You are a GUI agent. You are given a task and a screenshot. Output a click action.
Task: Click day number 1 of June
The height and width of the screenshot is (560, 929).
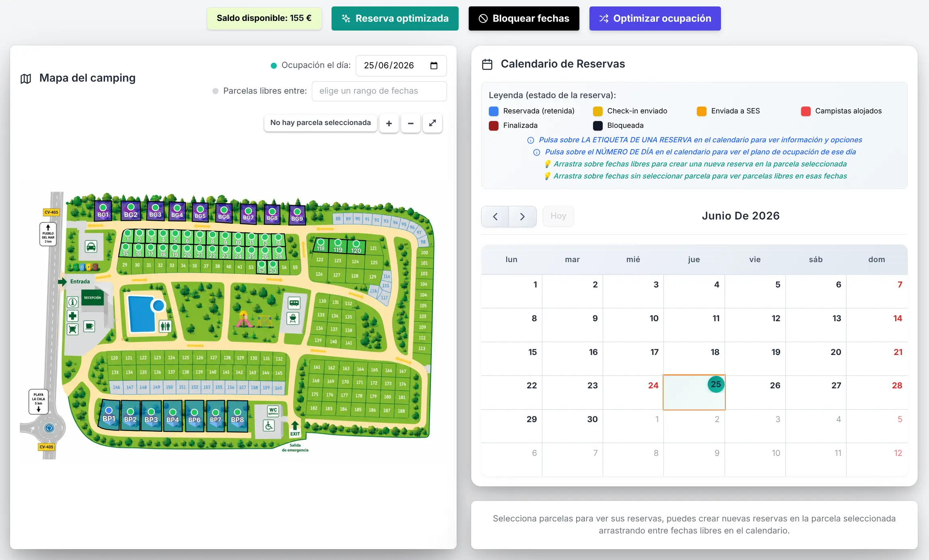pyautogui.click(x=535, y=285)
